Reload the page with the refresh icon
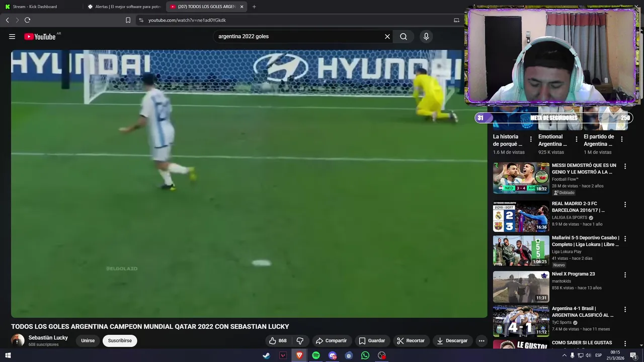This screenshot has width=644, height=362. click(x=27, y=20)
